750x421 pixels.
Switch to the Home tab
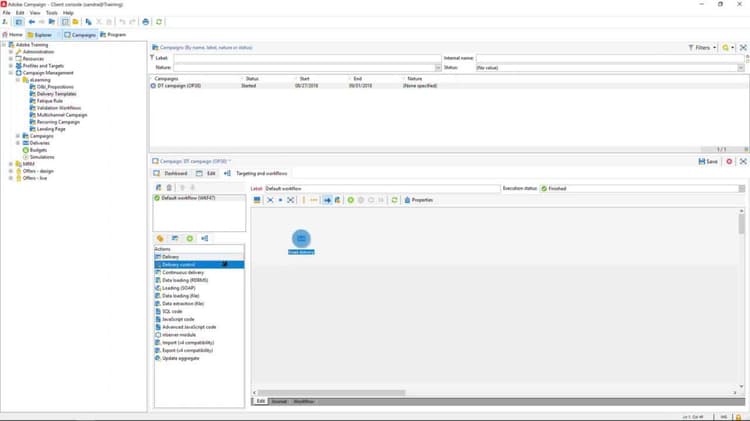(x=12, y=34)
